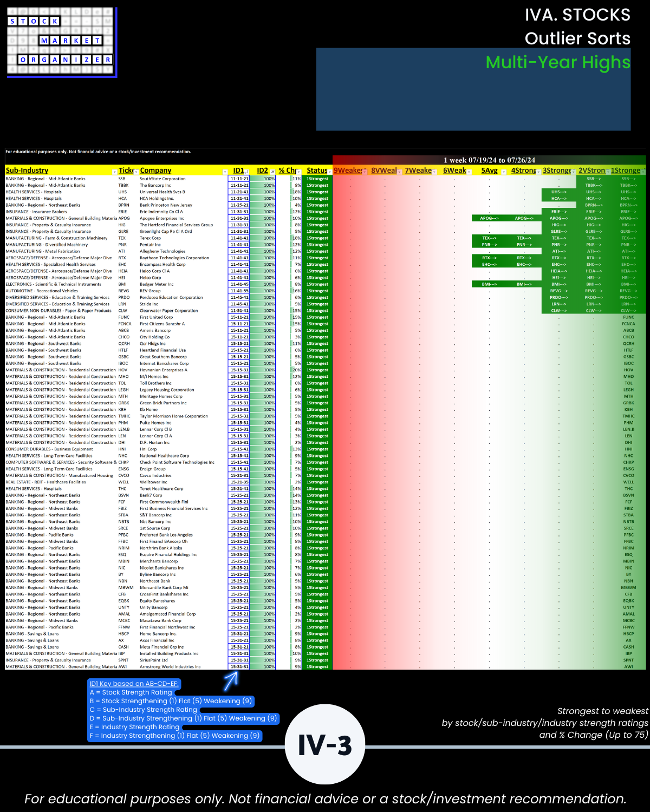Click the Stock Market Organizer logo
Viewport: 650px width, 812px height.
click(x=61, y=42)
